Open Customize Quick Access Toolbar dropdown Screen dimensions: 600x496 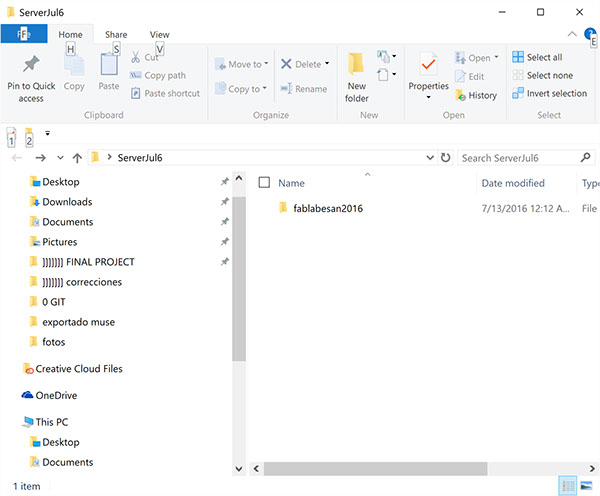click(x=47, y=133)
